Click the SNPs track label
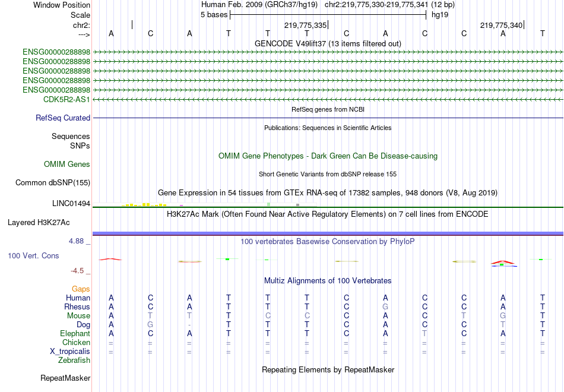The width and height of the screenshot is (564, 392). coord(80,146)
